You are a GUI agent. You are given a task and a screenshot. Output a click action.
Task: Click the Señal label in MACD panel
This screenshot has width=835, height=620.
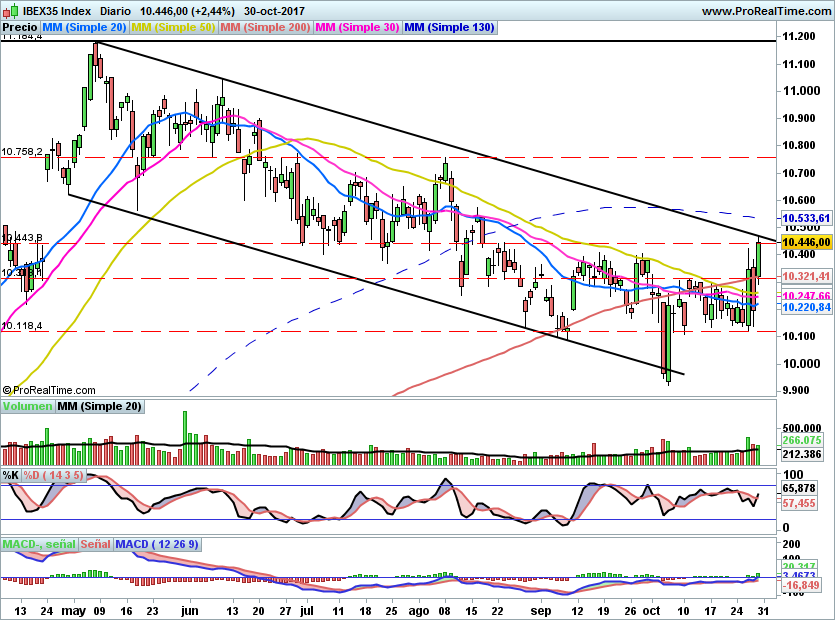pos(95,544)
